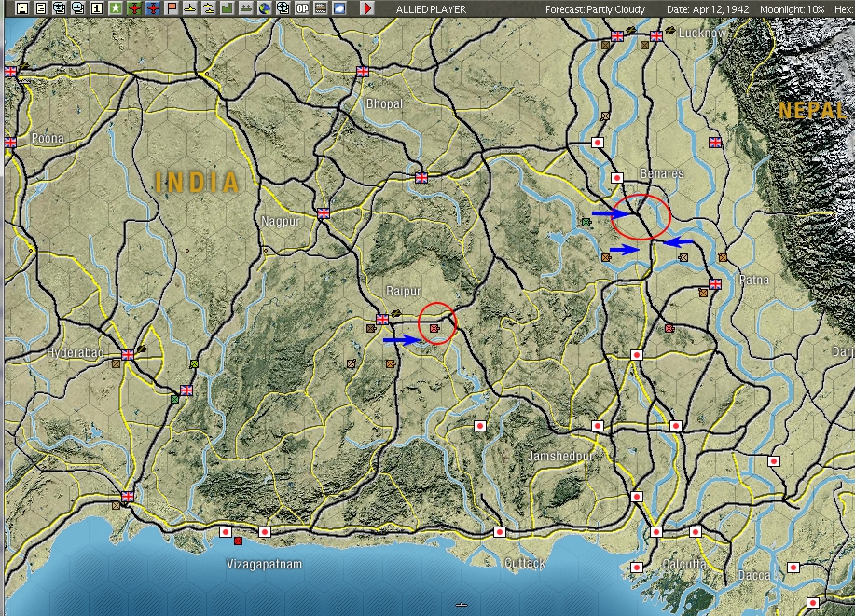
Task: Select Japanese base beside Benares label
Action: (x=616, y=178)
